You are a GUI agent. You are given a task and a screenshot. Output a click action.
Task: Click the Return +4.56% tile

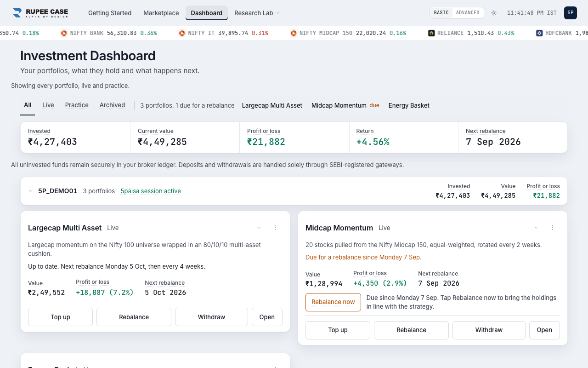point(403,137)
